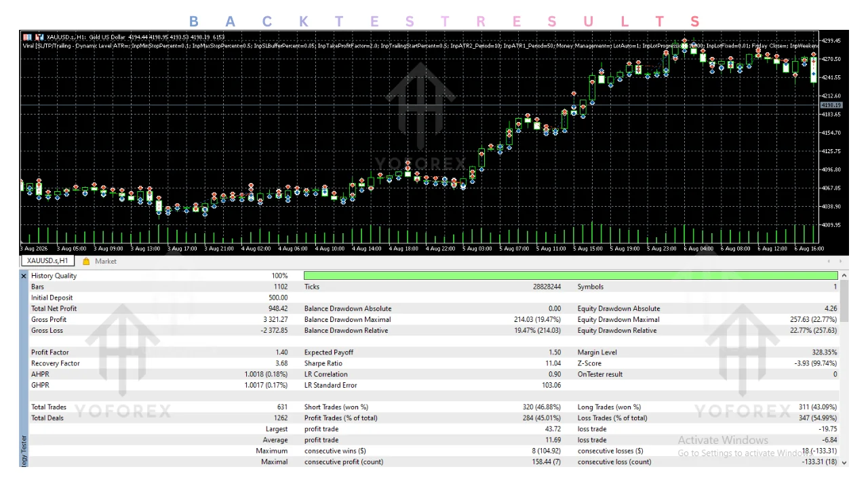
Task: Select the Gross Loss value -2 372.85
Action: pyautogui.click(x=274, y=330)
